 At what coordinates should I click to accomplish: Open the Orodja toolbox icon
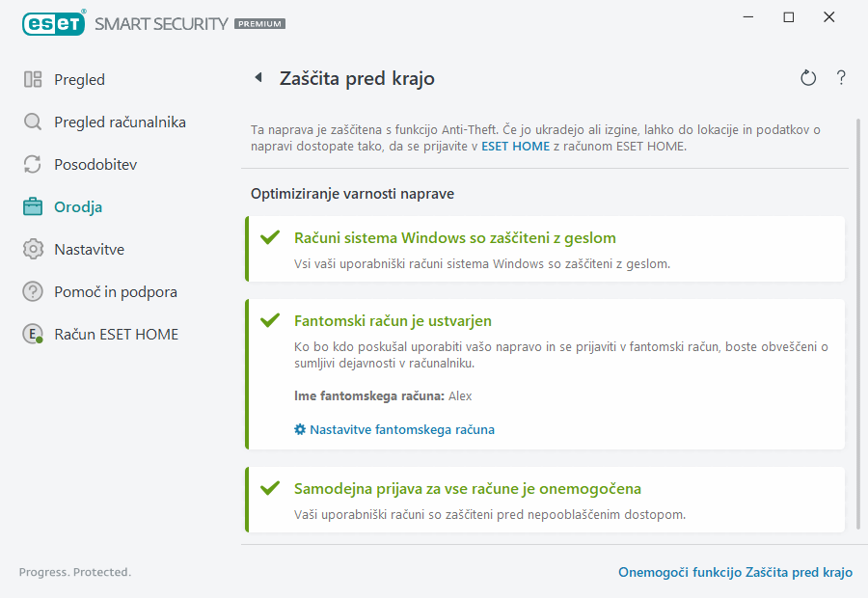click(x=34, y=206)
